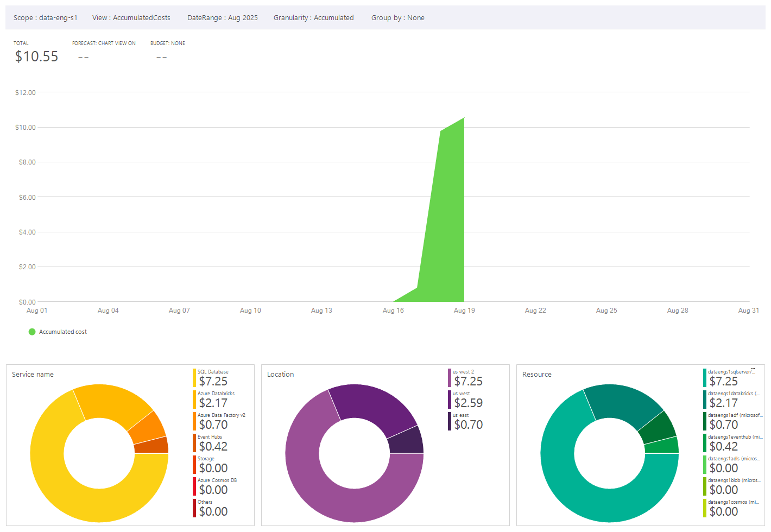Click the Event Hubs legend color bar
The width and height of the screenshot is (771, 532).
194,443
